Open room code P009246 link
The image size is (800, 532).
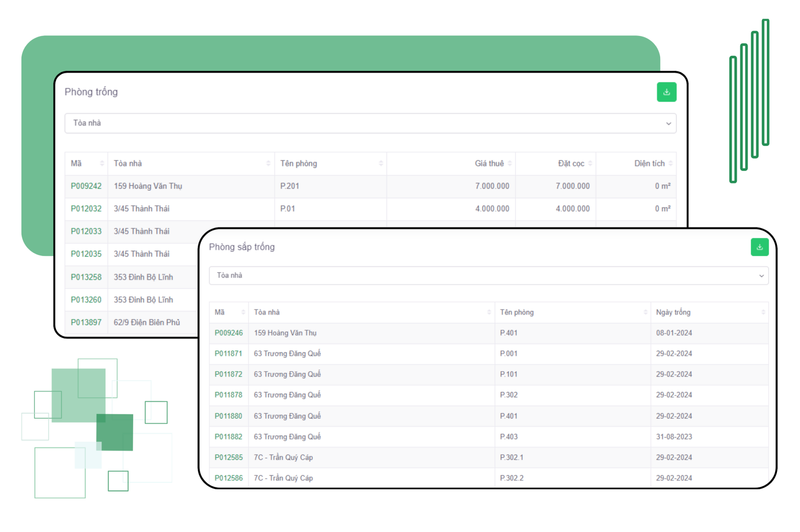point(229,333)
